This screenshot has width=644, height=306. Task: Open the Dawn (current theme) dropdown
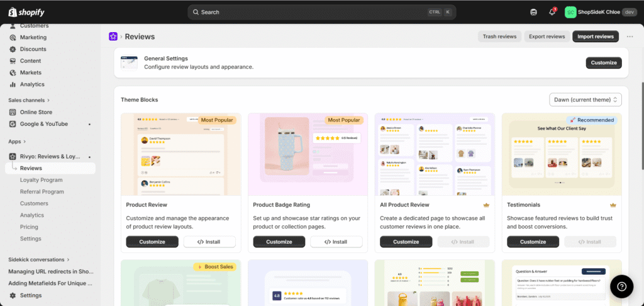pyautogui.click(x=586, y=99)
